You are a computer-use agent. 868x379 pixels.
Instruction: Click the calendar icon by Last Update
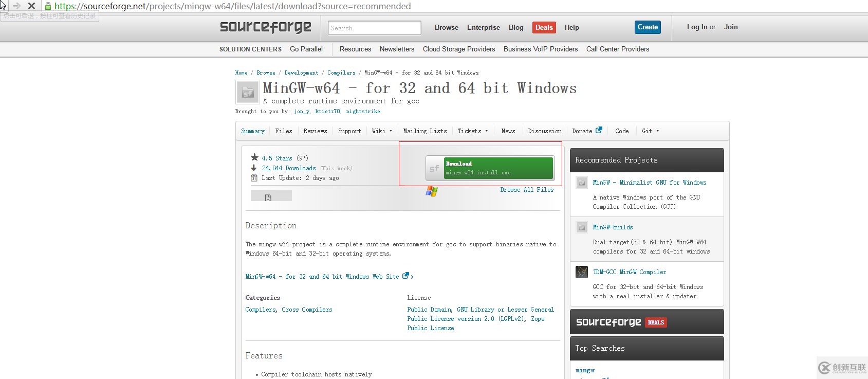coord(254,178)
